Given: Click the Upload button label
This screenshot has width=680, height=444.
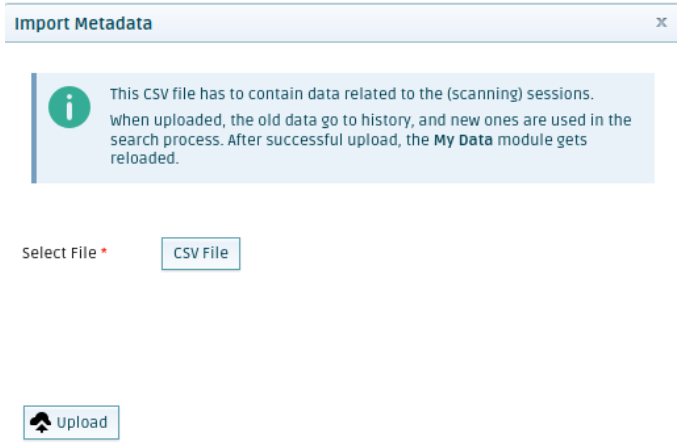Looking at the screenshot, I should pyautogui.click(x=82, y=422).
